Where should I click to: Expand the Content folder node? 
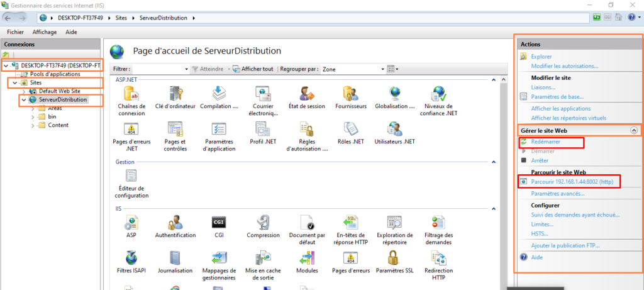(x=33, y=126)
